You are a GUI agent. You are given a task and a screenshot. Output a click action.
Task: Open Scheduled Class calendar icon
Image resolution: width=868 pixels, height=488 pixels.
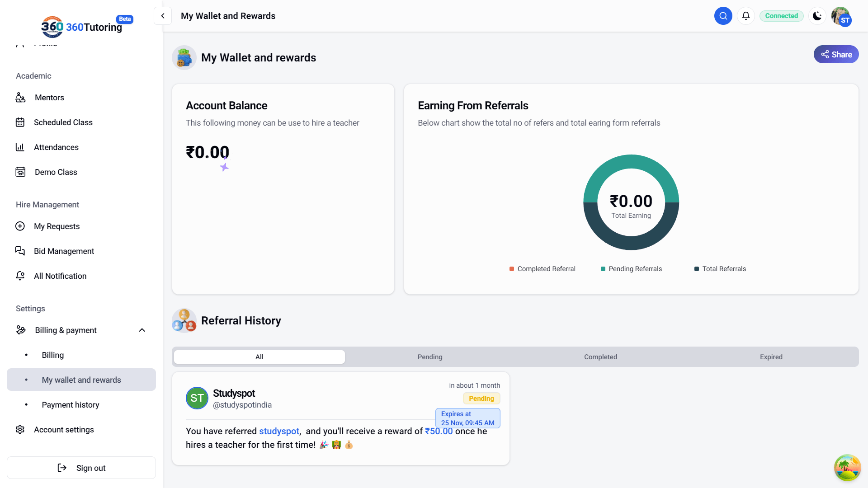(x=20, y=122)
